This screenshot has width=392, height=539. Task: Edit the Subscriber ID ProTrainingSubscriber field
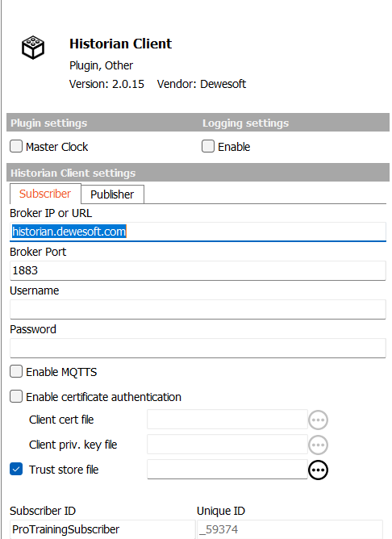(102, 529)
